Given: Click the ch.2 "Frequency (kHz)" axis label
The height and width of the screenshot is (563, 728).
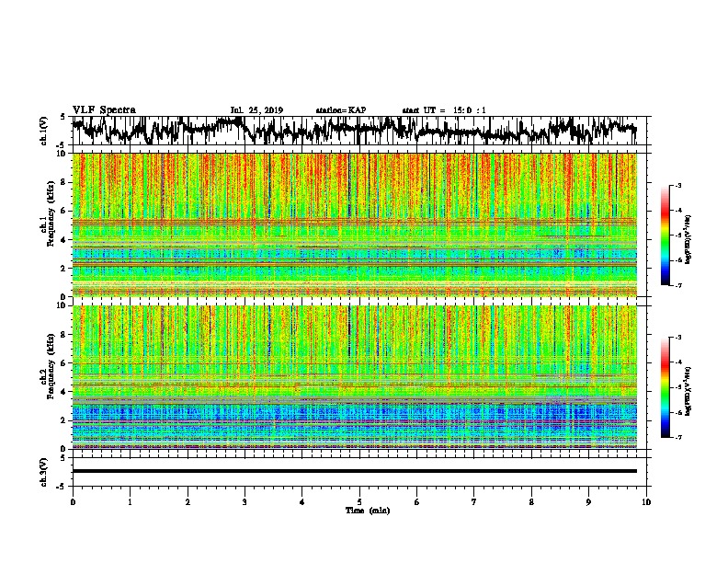Looking at the screenshot, I should [51, 366].
